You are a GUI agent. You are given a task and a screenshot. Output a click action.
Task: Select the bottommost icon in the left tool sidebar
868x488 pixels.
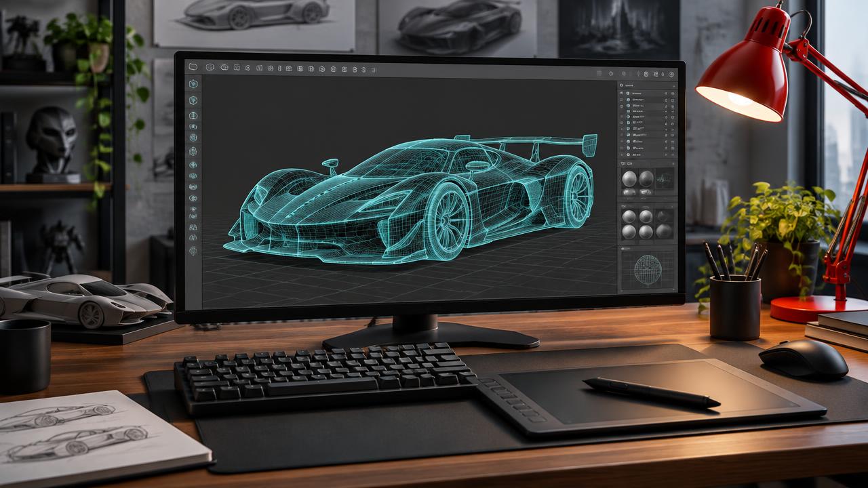tap(193, 251)
